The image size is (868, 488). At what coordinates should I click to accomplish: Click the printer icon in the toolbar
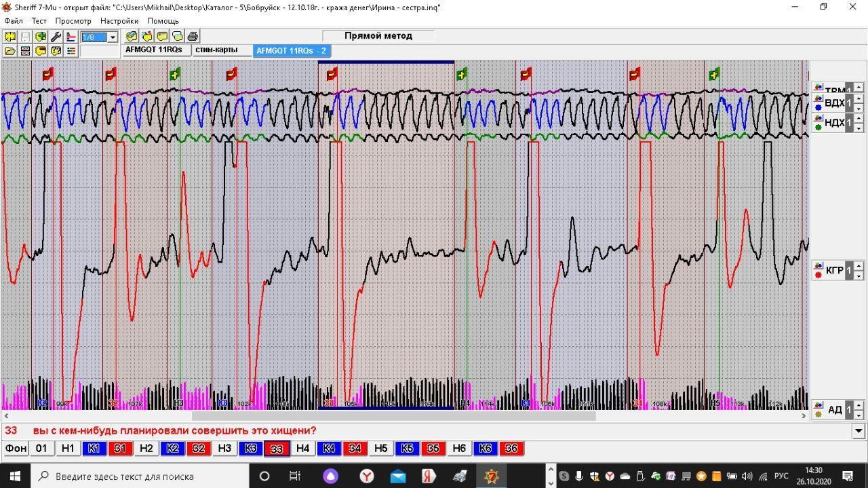[x=193, y=36]
